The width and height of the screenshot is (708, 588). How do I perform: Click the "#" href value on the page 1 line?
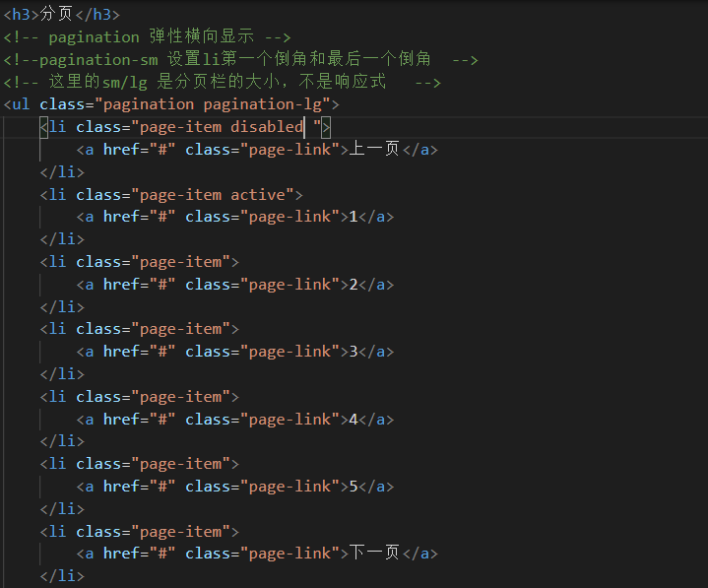tap(162, 217)
